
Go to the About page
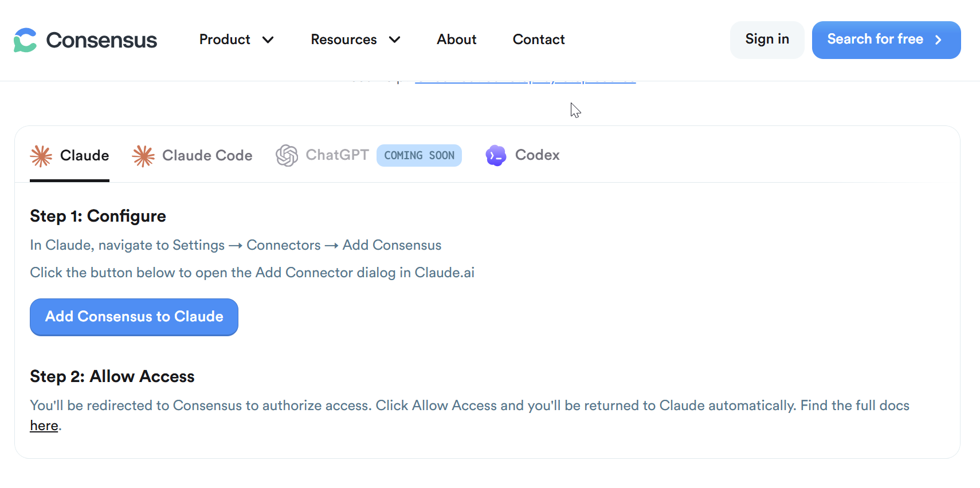tap(457, 40)
